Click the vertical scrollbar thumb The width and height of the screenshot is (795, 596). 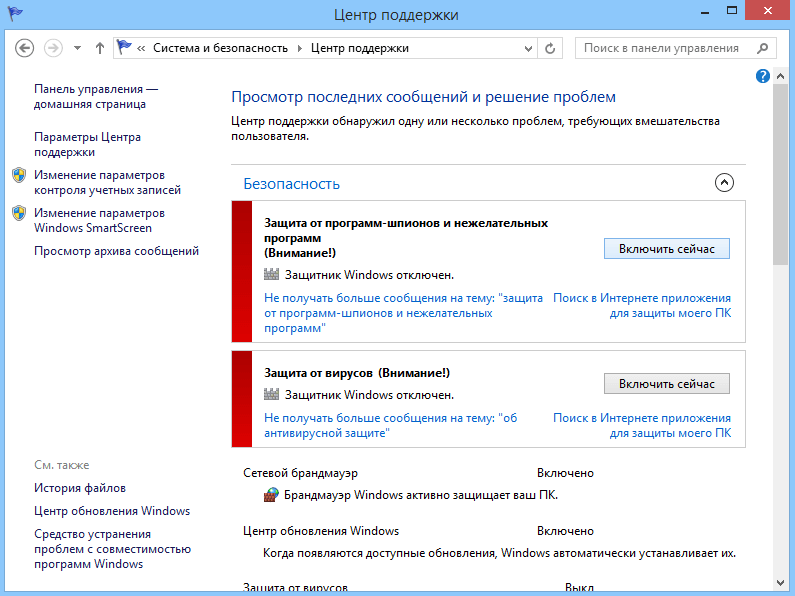781,174
